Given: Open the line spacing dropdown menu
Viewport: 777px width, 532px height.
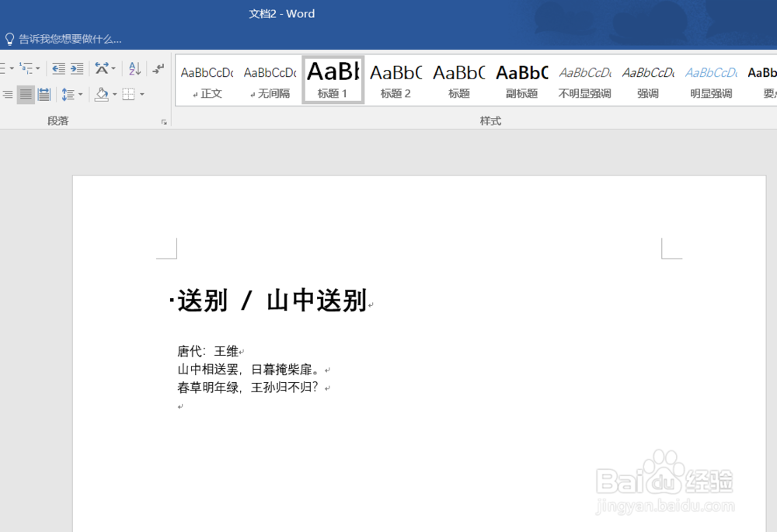Looking at the screenshot, I should pos(81,94).
